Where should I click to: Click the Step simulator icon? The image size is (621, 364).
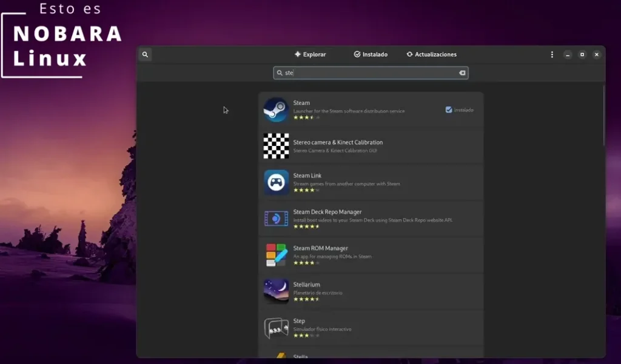coord(276,328)
